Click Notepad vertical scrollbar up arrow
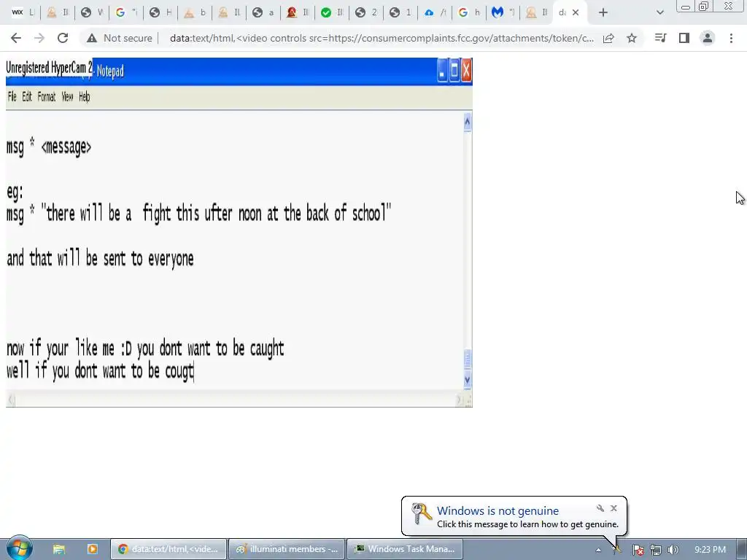747x560 pixels. 468,122
